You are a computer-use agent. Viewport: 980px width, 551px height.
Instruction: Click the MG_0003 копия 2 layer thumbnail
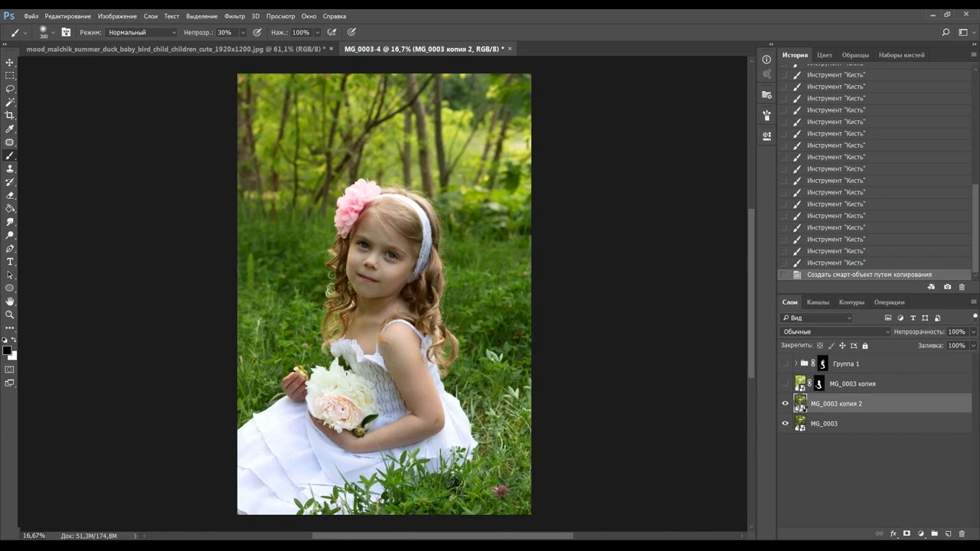[x=801, y=403]
